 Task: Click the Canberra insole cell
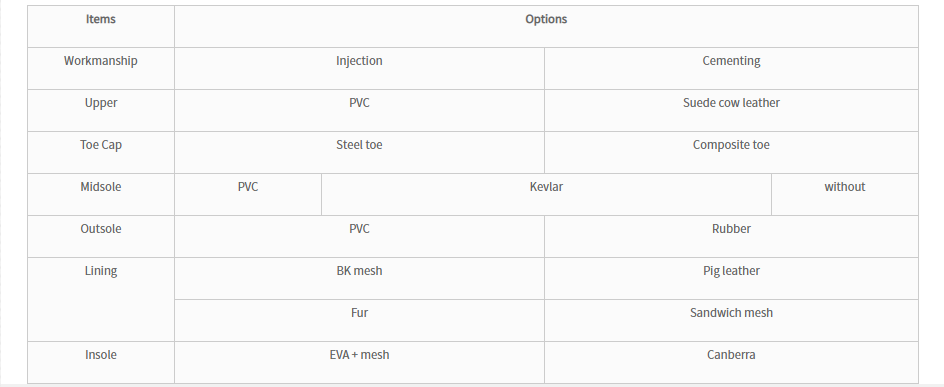731,363
